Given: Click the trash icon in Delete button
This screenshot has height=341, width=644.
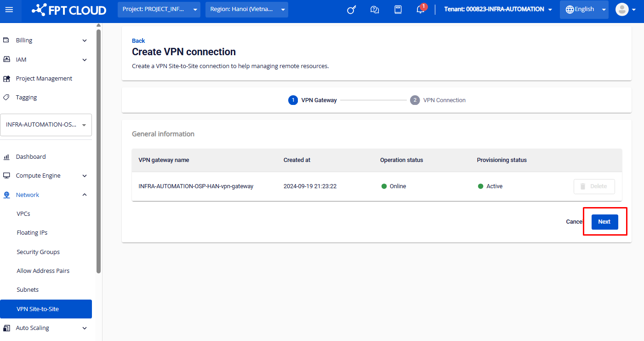Looking at the screenshot, I should click(583, 186).
